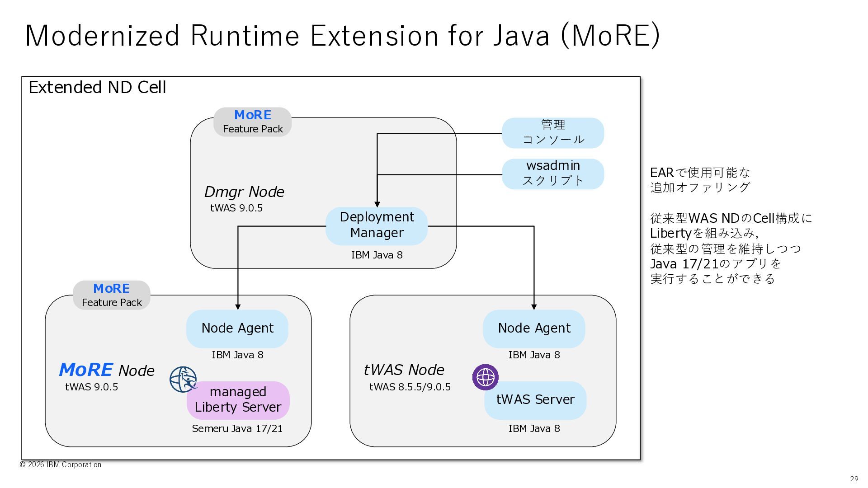Click the IBM Corporation copyright footer
The width and height of the screenshot is (868, 488).
coord(61,465)
